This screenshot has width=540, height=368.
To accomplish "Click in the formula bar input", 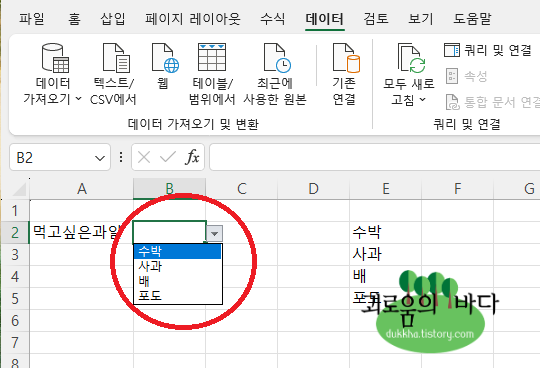I will pyautogui.click(x=375, y=157).
